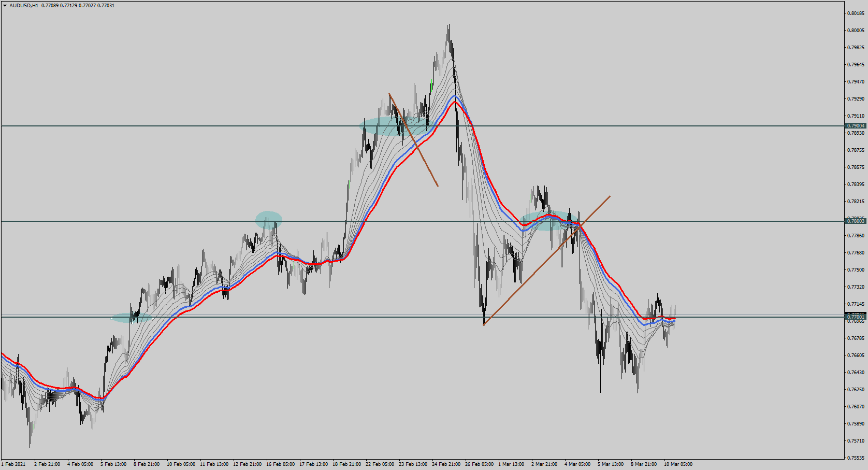Click the 0.79645 price axis label

click(856, 65)
